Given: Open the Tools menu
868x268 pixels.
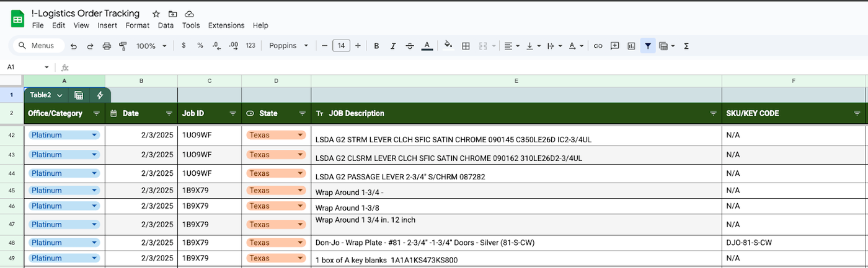Looking at the screenshot, I should [x=191, y=25].
